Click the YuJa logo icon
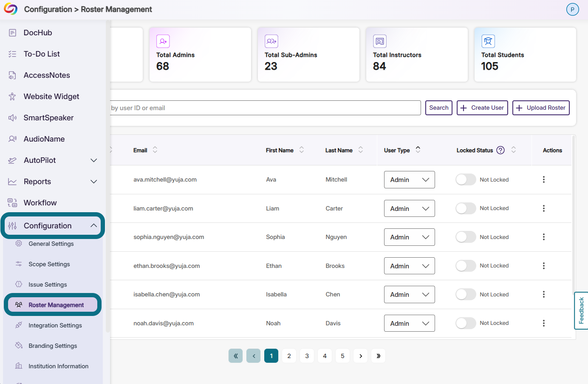 (11, 9)
